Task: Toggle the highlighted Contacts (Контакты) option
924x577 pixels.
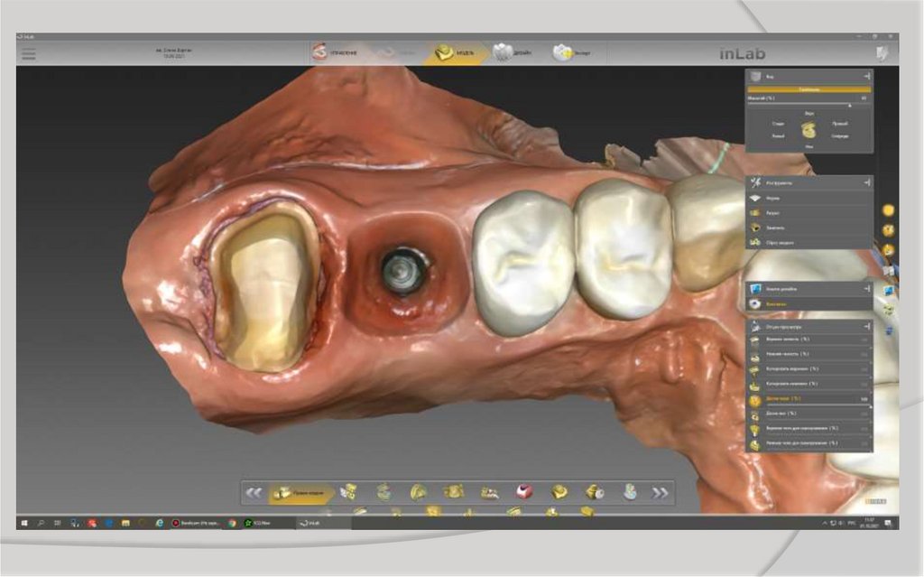Action: (809, 303)
